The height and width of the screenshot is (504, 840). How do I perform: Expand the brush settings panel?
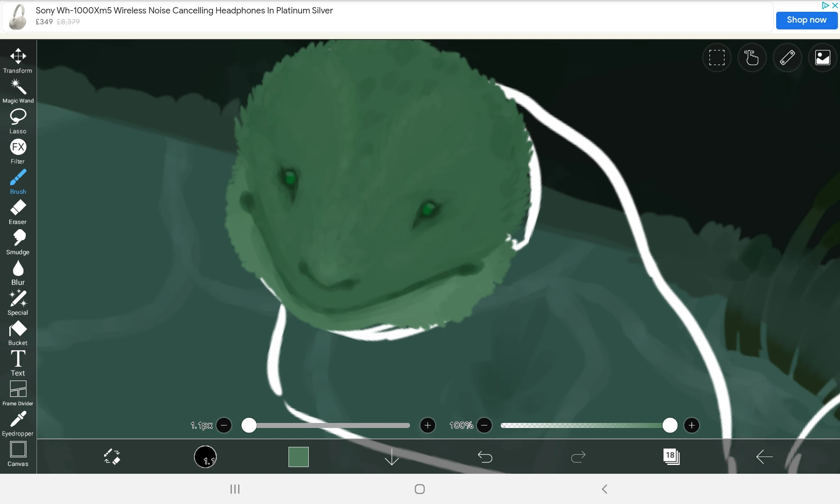point(205,457)
